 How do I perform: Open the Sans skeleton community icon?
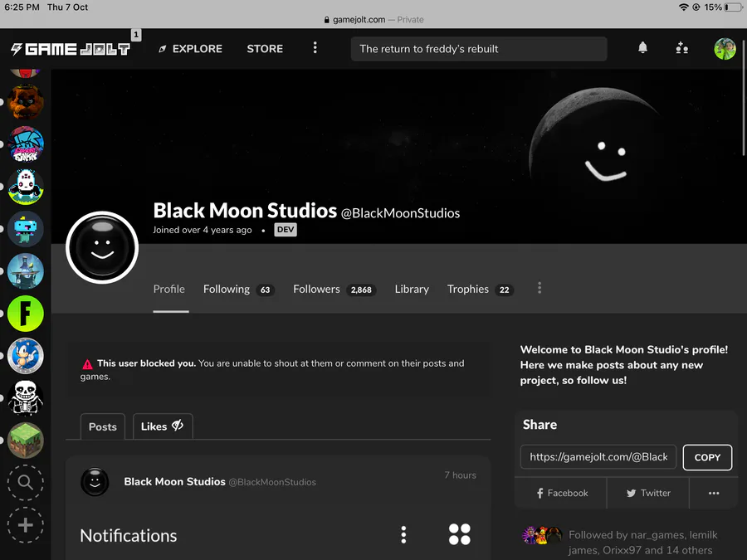coord(26,398)
